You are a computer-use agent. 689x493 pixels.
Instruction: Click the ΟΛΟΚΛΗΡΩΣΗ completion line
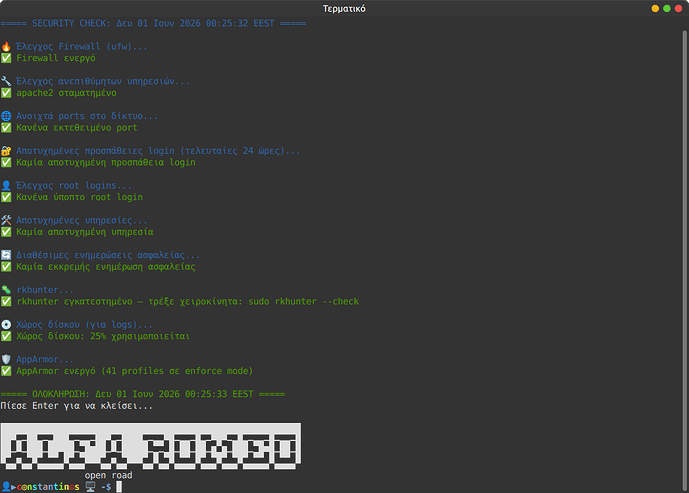(x=143, y=394)
